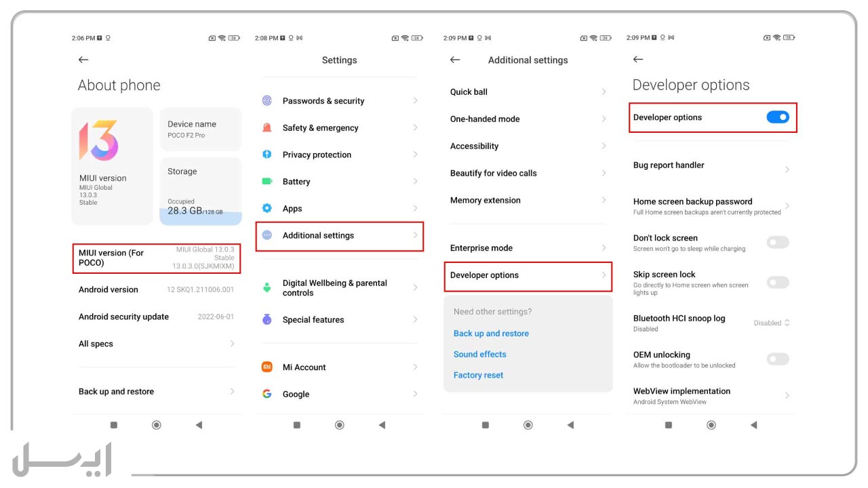
Task: Expand chevron next to Memory extension
Action: (x=604, y=200)
